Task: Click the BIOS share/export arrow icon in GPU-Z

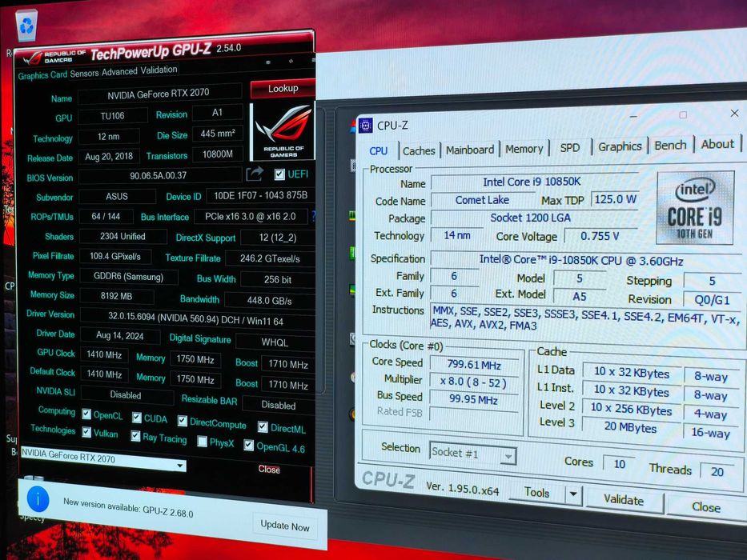Action: tap(255, 174)
